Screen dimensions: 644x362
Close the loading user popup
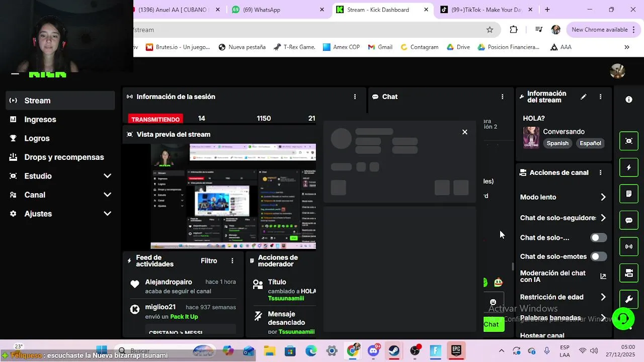465,132
